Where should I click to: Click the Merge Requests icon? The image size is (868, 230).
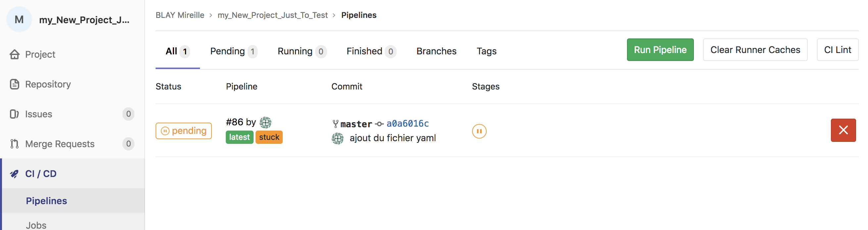click(14, 144)
